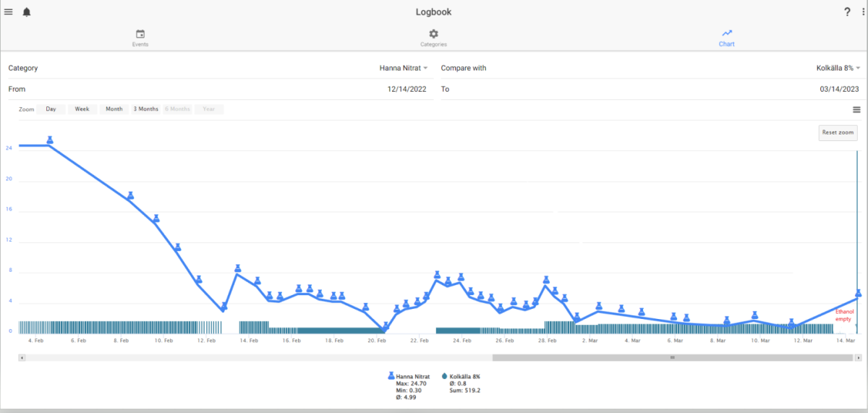
Task: Click the Reset zoom button
Action: pos(838,132)
